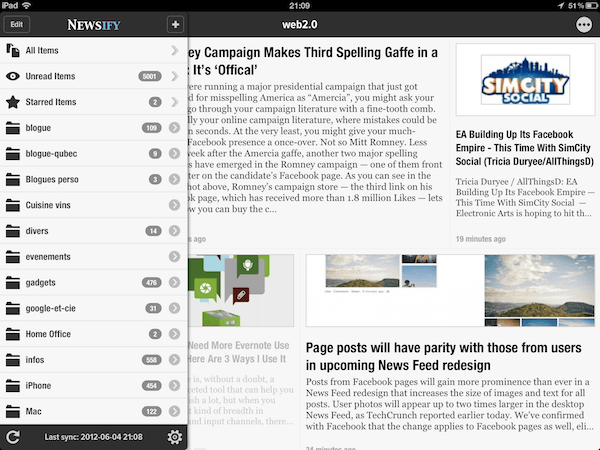Tap the plus add feed button

pyautogui.click(x=175, y=24)
